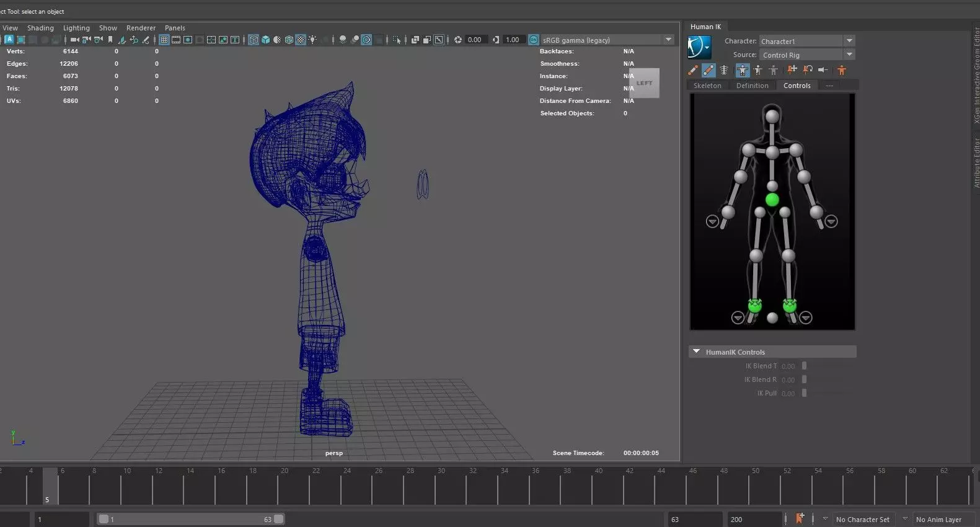The image size is (980, 527).
Task: Open the Lighting panel menu
Action: coord(76,28)
